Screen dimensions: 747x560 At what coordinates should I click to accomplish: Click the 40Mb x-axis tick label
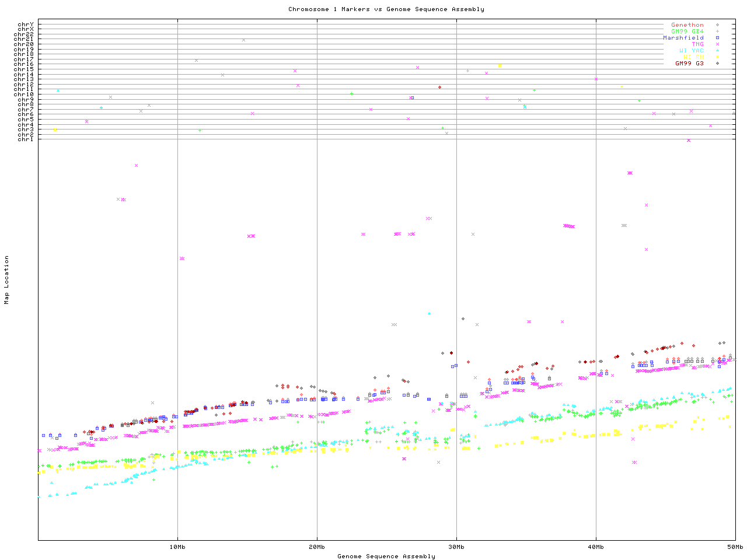pos(596,547)
